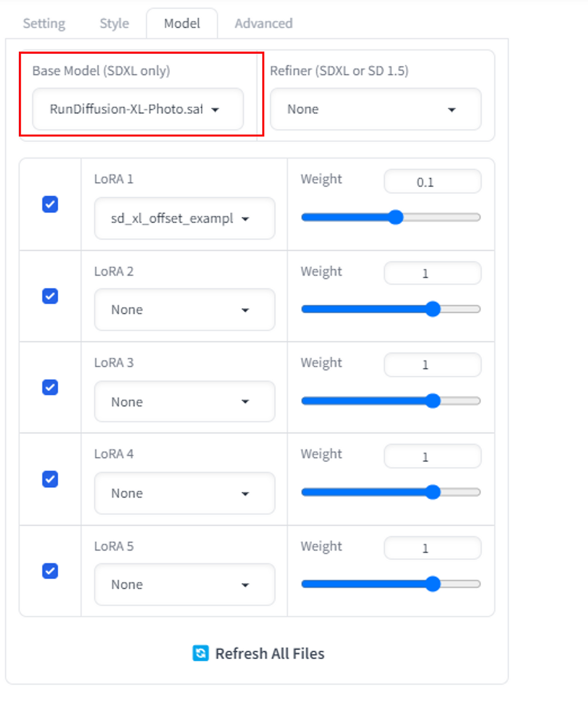Switch to the Advanced tab

pos(264,23)
